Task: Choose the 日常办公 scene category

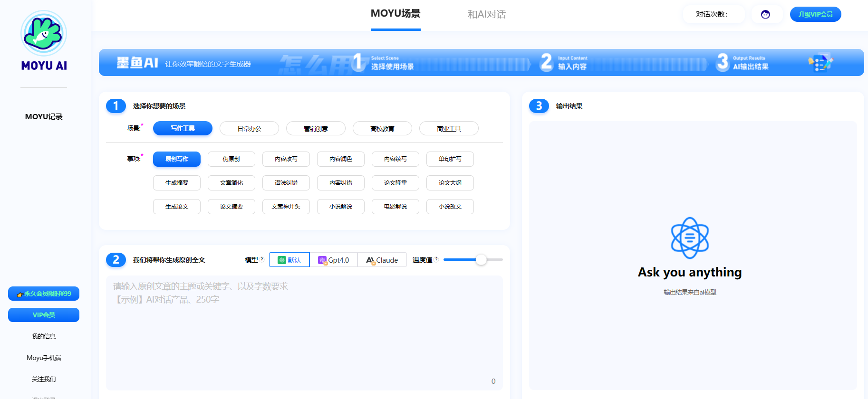Action: [249, 129]
